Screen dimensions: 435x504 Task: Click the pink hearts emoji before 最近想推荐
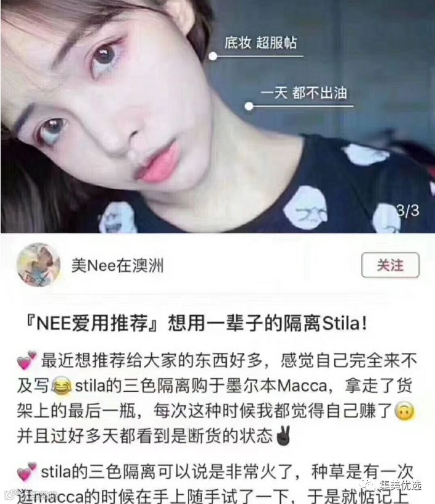(x=26, y=360)
